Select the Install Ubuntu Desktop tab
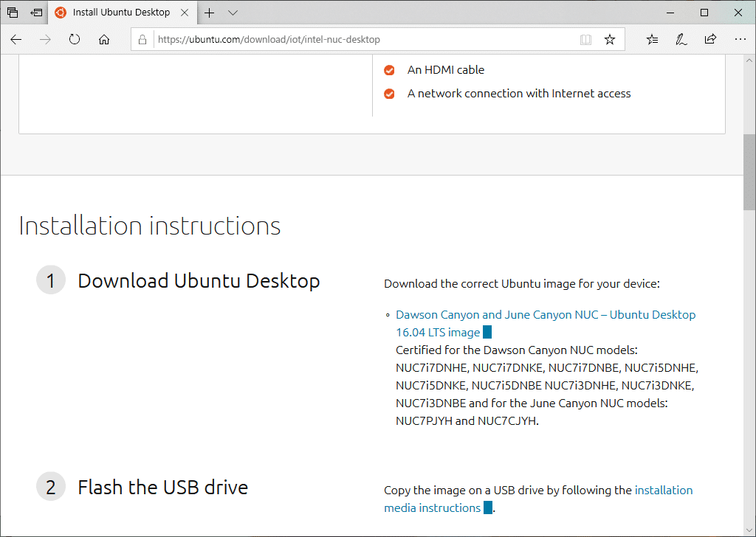756x537 pixels. point(123,13)
